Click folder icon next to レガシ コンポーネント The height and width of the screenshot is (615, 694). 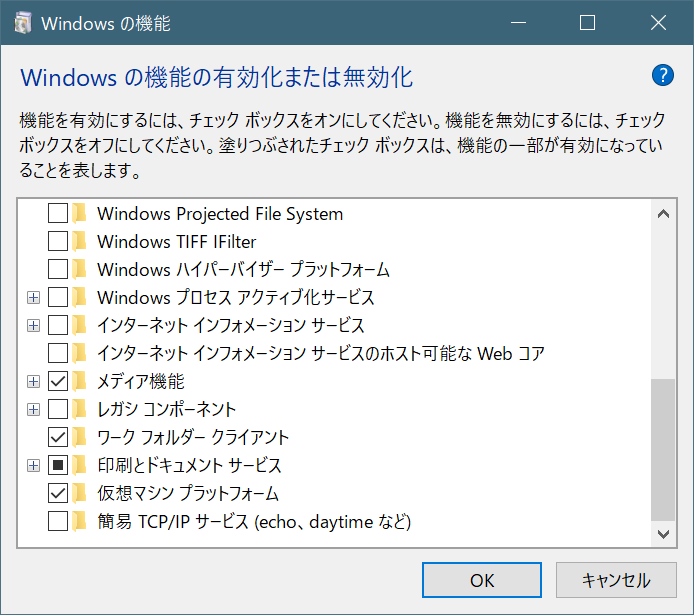click(x=80, y=409)
